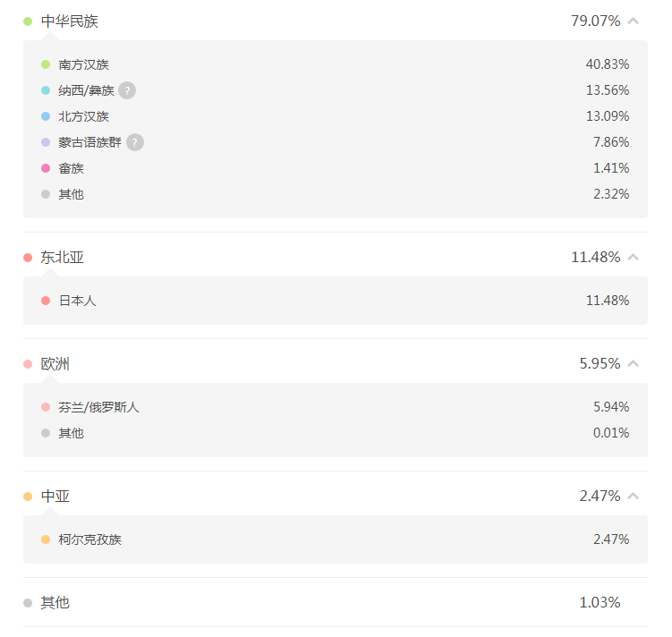
Task: Collapse the 中华民族 section chevron
Action: click(634, 21)
